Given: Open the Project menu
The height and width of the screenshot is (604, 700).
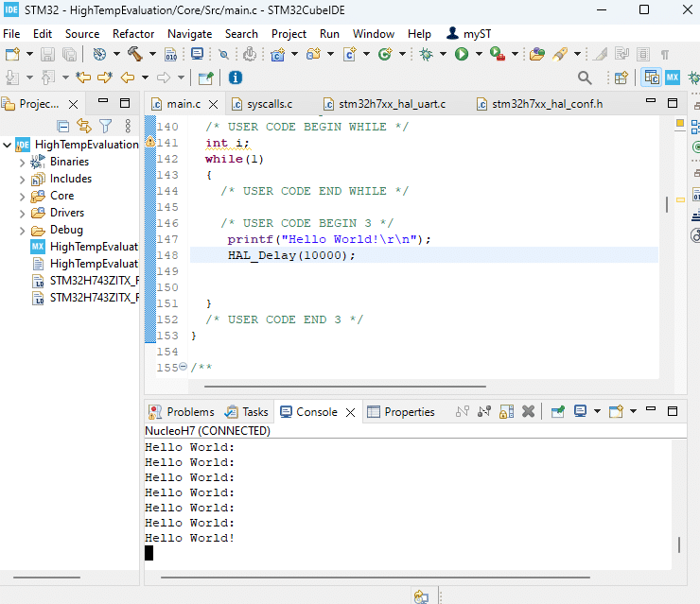Looking at the screenshot, I should pos(289,34).
